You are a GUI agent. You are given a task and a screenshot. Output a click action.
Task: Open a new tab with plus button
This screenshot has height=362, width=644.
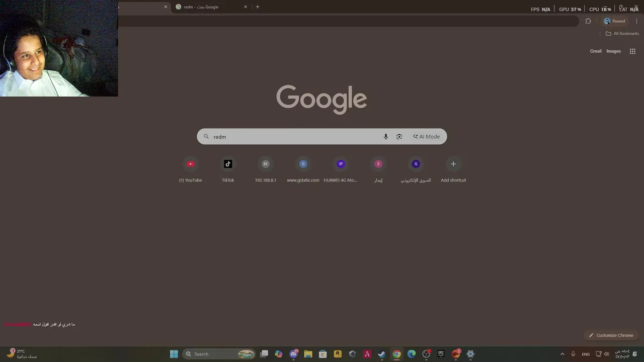pos(258,7)
